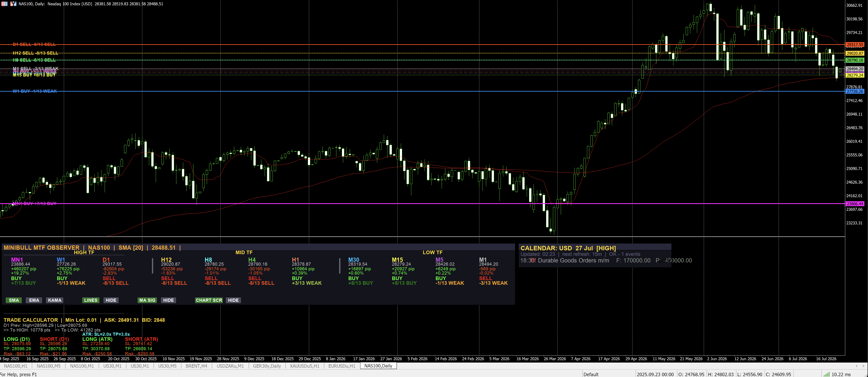
Task: Switch to the NAS100,M5 chart tab
Action: point(49,366)
